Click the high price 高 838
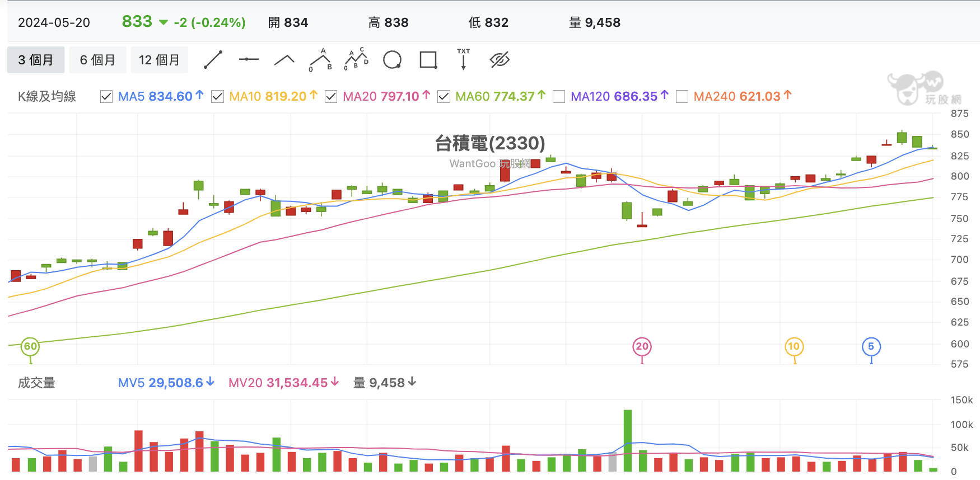The height and width of the screenshot is (480, 980). tap(389, 23)
